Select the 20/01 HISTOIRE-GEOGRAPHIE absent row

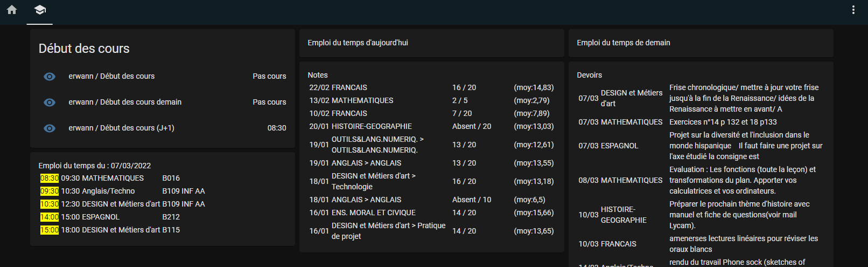point(432,126)
